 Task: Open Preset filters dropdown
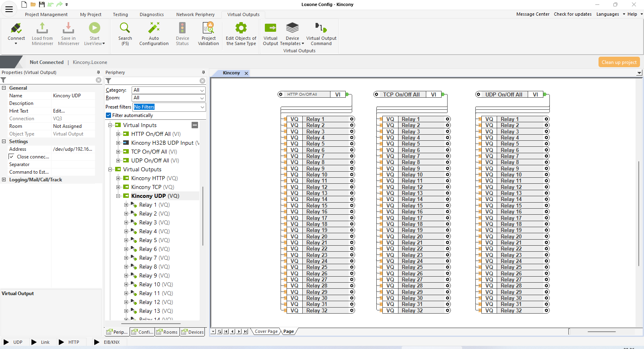pyautogui.click(x=169, y=107)
